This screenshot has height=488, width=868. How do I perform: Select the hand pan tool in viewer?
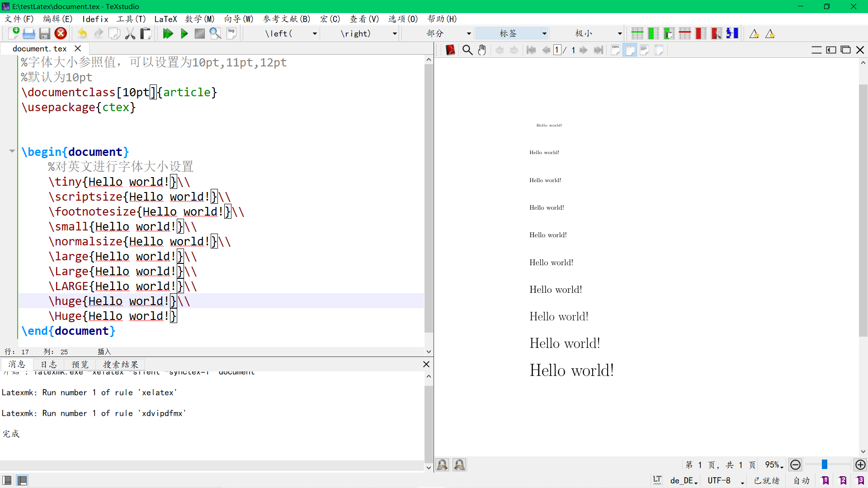coord(482,50)
